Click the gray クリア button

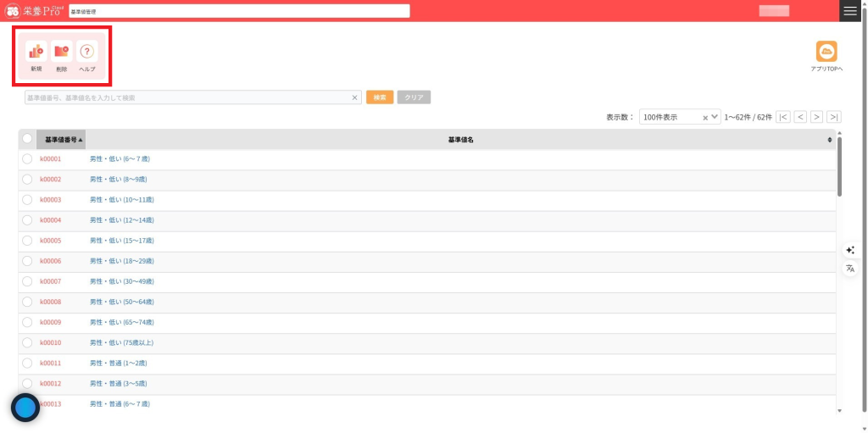[x=414, y=97]
